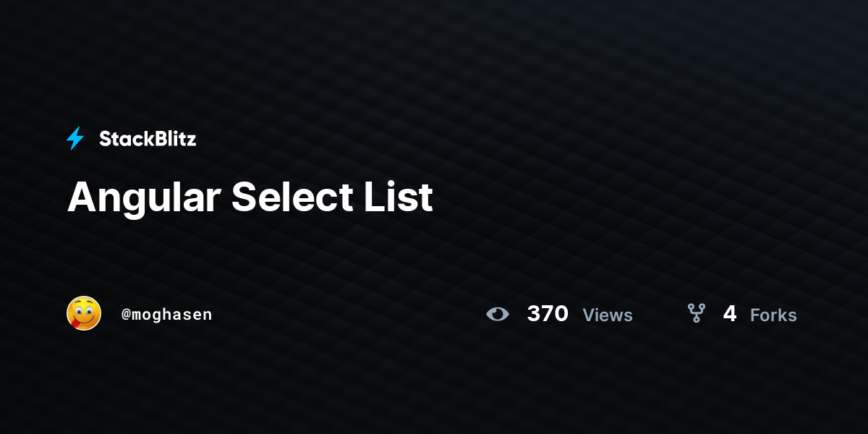Click the letter A starting Angular
The width and height of the screenshot is (868, 434).
pos(82,196)
